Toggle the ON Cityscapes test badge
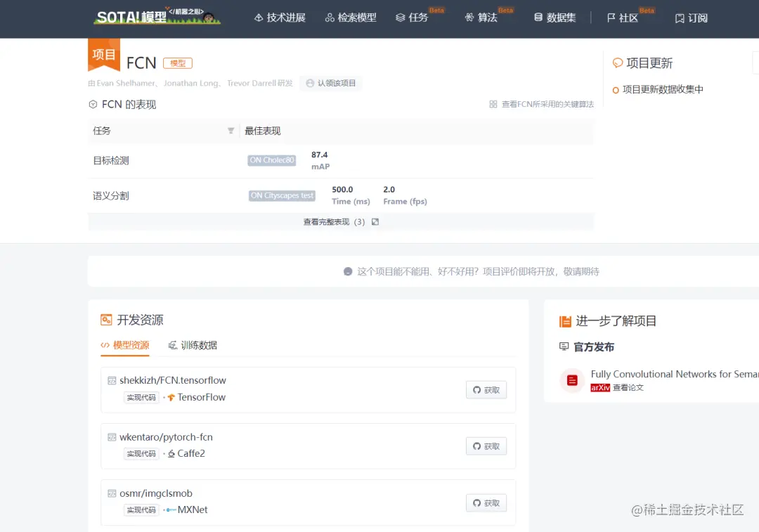Viewport: 759px width, 532px height. click(x=281, y=195)
